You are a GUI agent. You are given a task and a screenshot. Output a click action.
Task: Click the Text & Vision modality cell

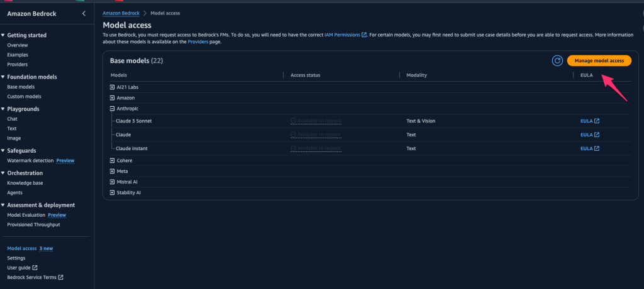point(421,121)
